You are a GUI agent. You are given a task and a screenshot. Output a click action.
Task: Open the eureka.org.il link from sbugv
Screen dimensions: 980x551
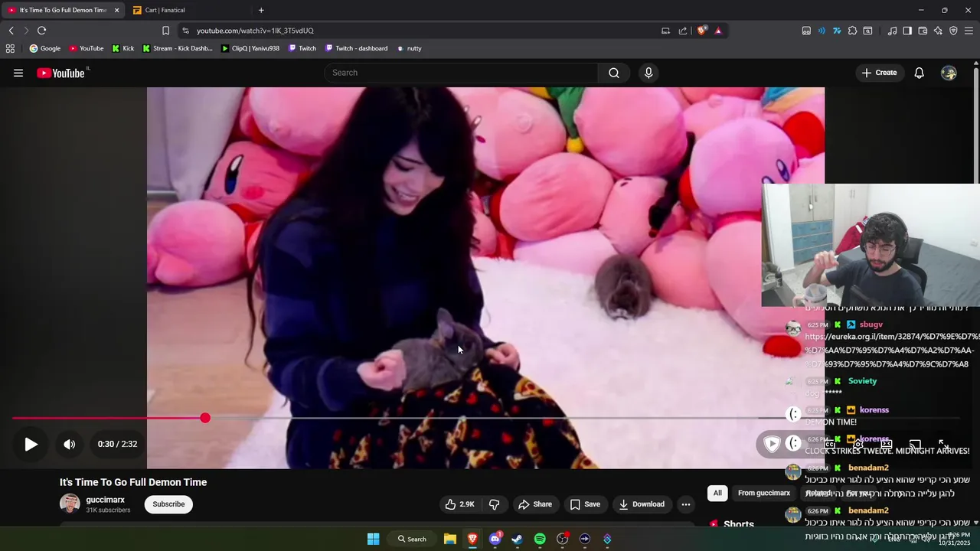[x=892, y=350]
